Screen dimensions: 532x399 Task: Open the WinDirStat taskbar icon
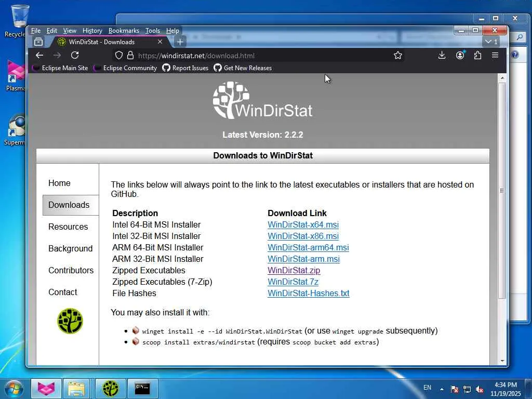click(x=111, y=389)
